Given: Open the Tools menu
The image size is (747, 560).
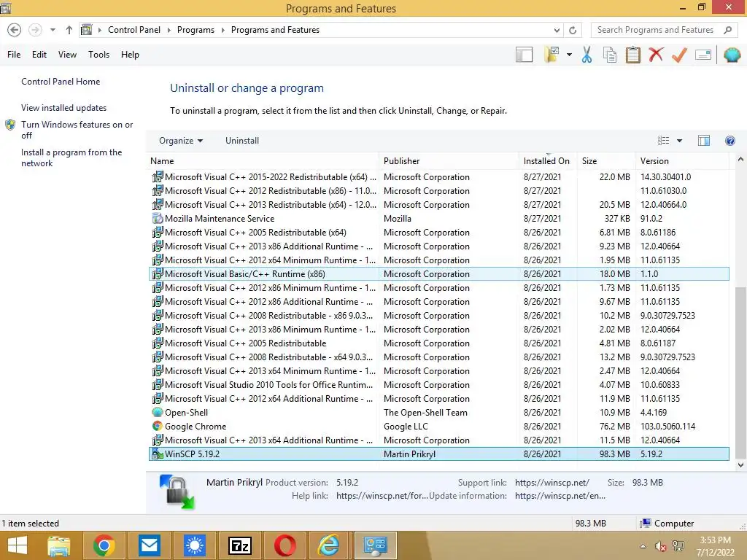Looking at the screenshot, I should (98, 55).
